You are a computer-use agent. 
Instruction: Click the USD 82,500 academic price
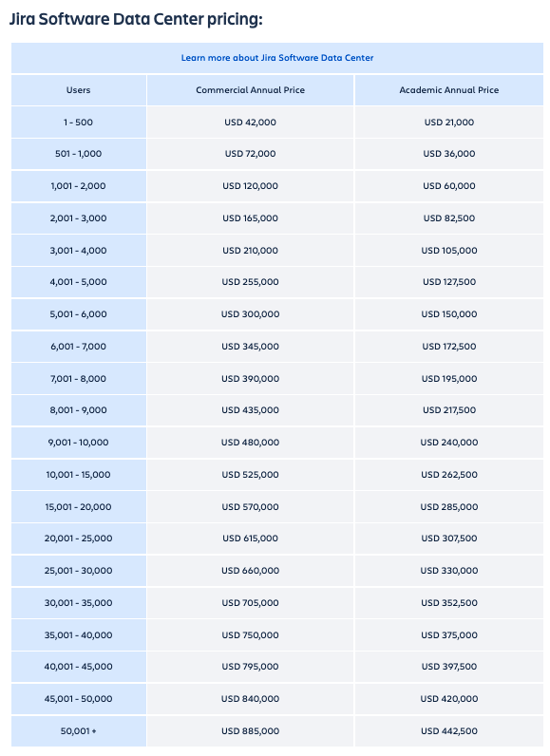tap(449, 218)
